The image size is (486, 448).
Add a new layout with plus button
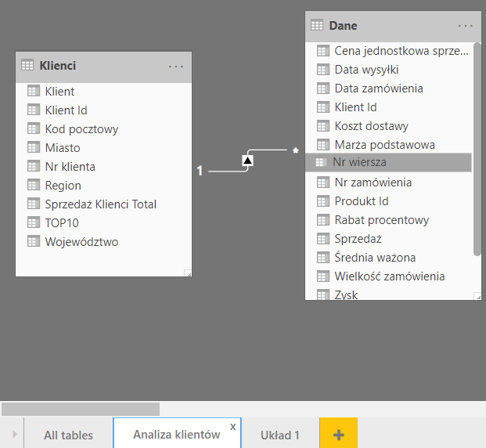tap(338, 434)
